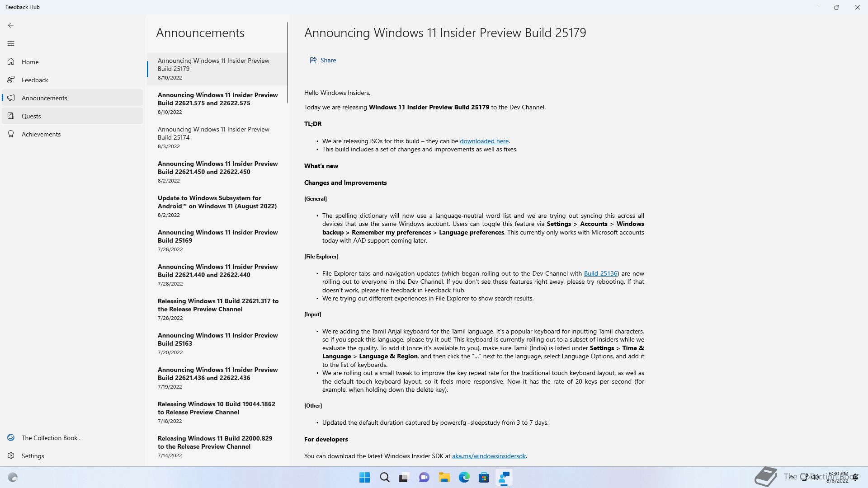Viewport: 868px width, 488px height.
Task: Open The Collection Book account entry
Action: click(72, 438)
